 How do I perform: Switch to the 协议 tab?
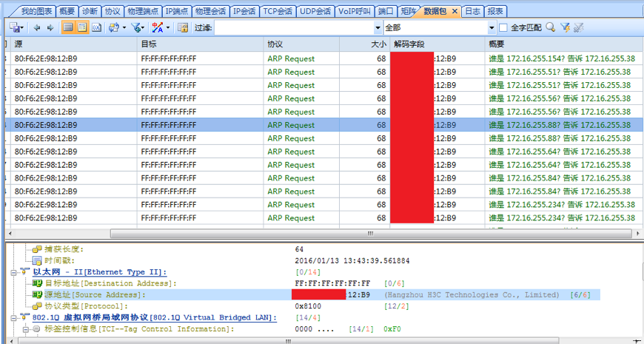113,11
